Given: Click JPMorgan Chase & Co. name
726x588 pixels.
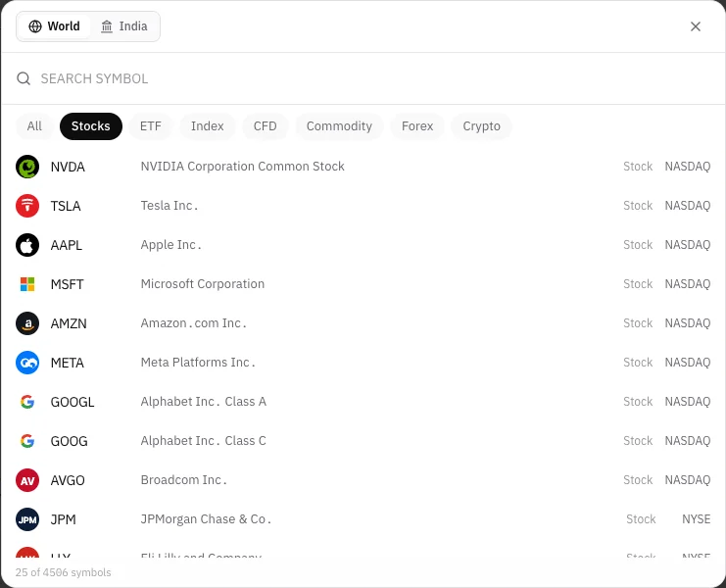Looking at the screenshot, I should pyautogui.click(x=206, y=519).
